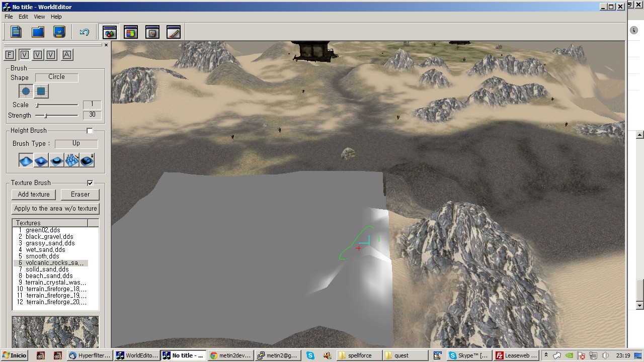The width and height of the screenshot is (644, 362).
Task: Open the grid pattern window toolbar icon
Action: point(152,32)
